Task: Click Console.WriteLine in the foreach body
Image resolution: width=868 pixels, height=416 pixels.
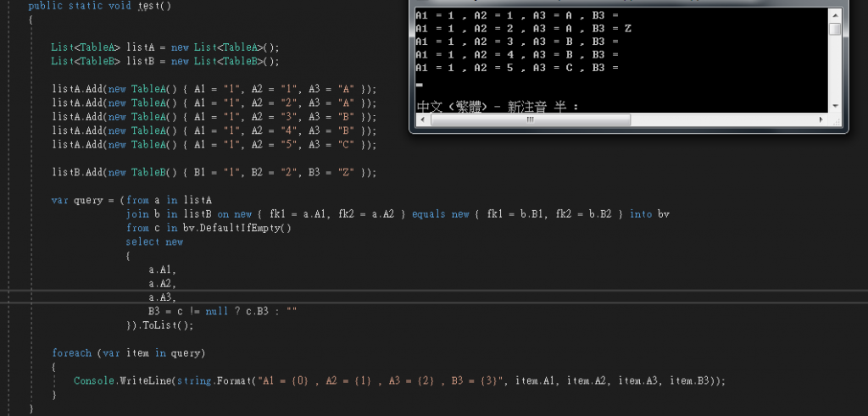Action: tap(123, 380)
